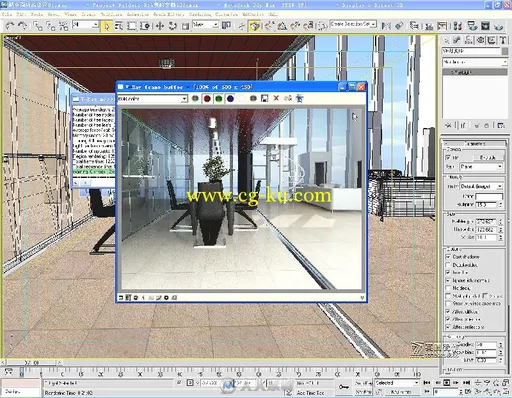Collapse the Parameters rollout header

[475, 144]
